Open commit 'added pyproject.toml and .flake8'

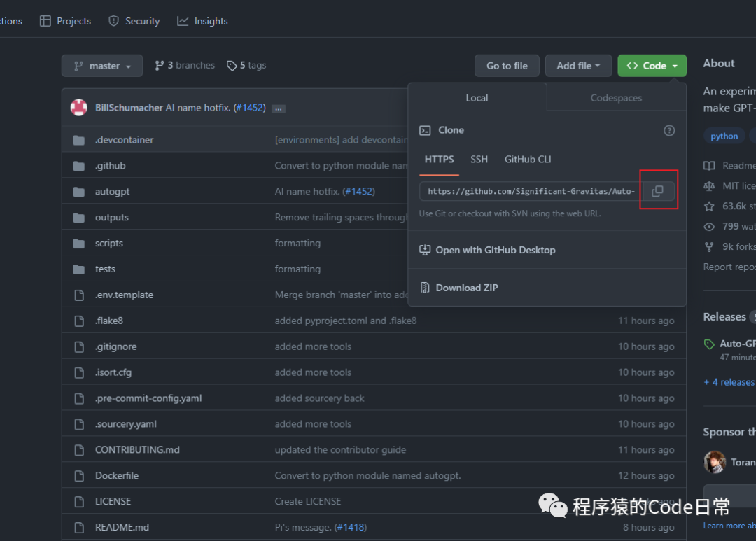click(346, 321)
